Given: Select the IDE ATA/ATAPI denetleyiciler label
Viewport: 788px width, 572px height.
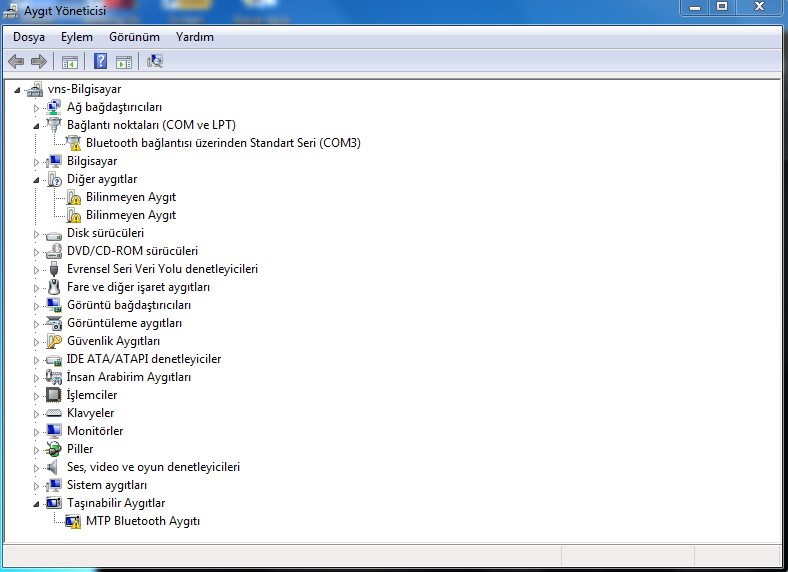Looking at the screenshot, I should (x=144, y=359).
